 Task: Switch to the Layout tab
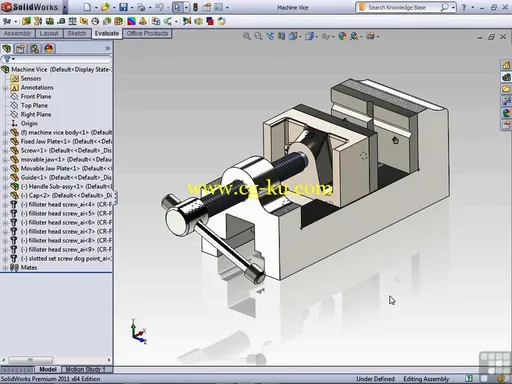49,33
